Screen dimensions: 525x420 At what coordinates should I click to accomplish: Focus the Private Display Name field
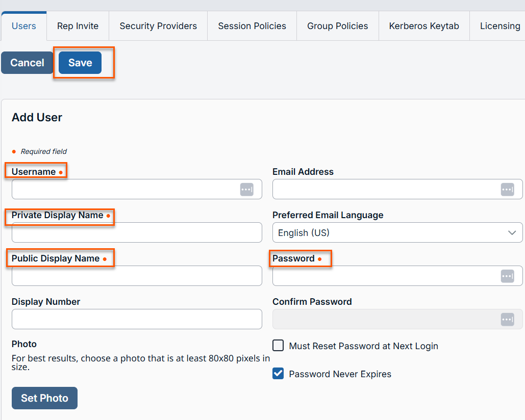pyautogui.click(x=137, y=232)
